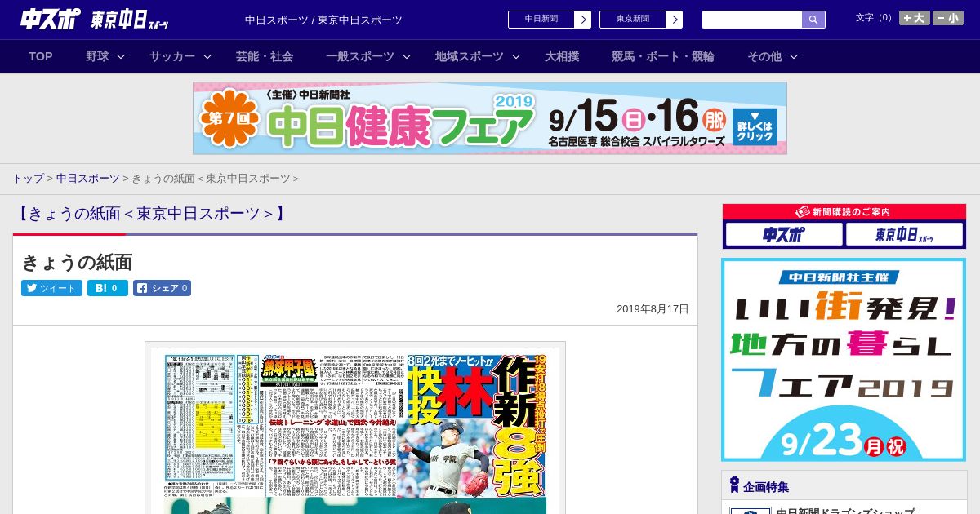Share via the Twitter ツイート button
This screenshot has height=514, width=980.
point(51,288)
